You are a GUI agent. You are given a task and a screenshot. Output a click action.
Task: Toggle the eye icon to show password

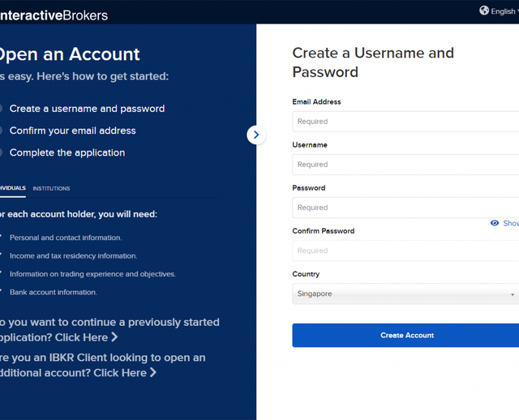(495, 223)
